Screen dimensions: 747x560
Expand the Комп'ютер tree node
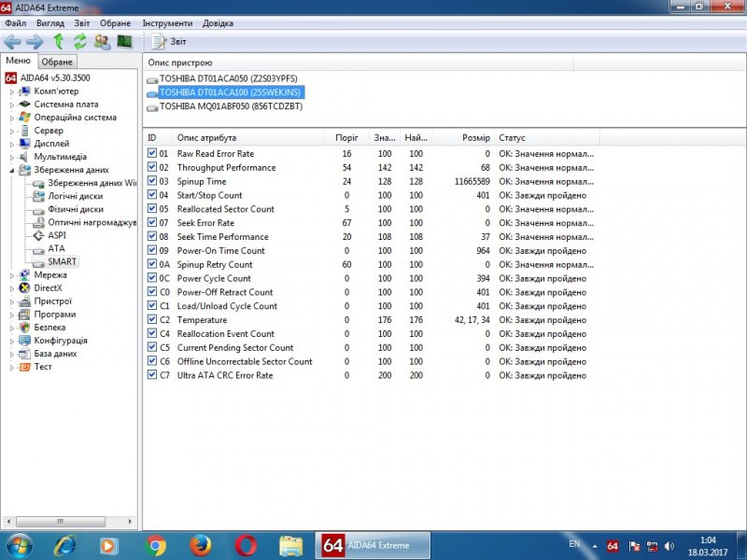(12, 91)
